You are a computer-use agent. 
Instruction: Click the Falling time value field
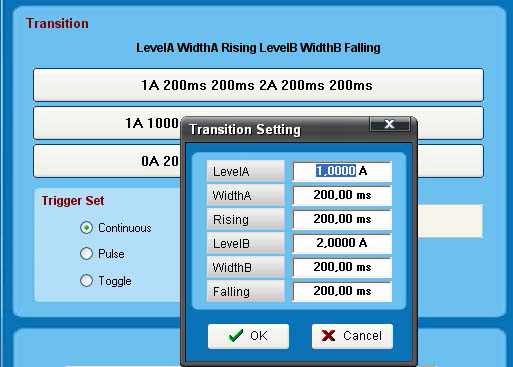[x=342, y=291]
